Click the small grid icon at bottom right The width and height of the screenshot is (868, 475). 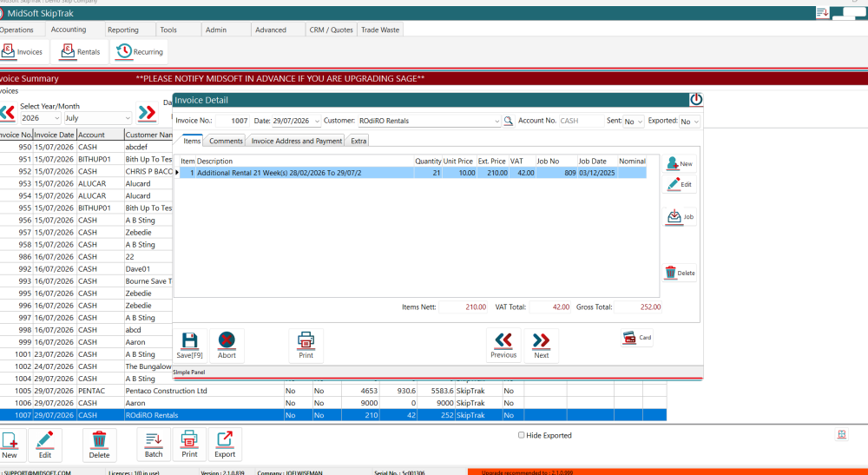point(841,434)
